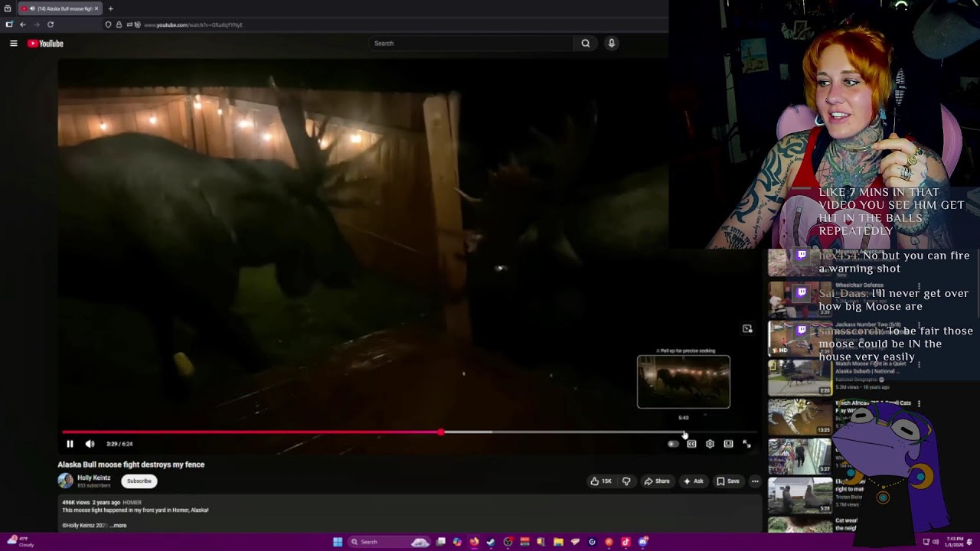Launch Steam from the taskbar
This screenshot has height=551, width=980.
click(x=491, y=542)
